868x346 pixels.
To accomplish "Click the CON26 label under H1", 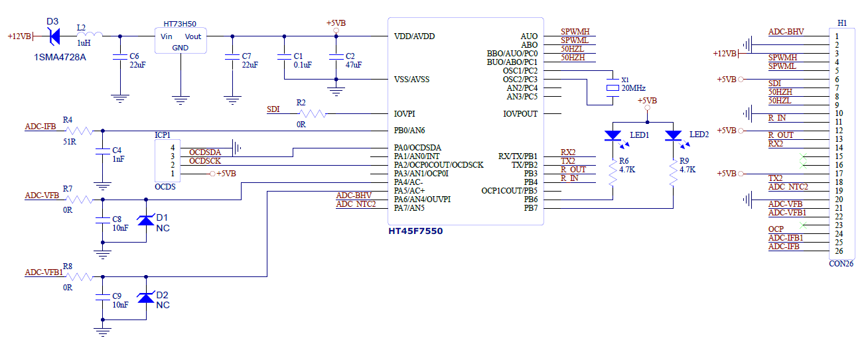I will pos(841,264).
